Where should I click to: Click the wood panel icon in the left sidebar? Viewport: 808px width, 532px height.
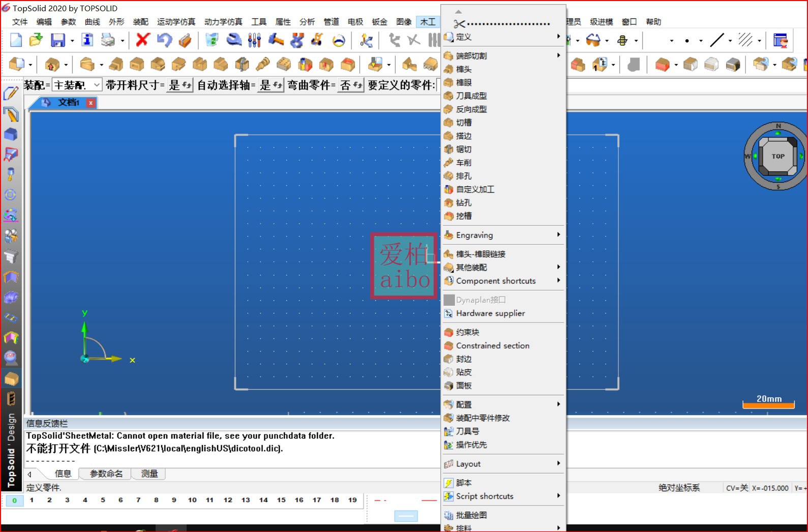click(11, 379)
